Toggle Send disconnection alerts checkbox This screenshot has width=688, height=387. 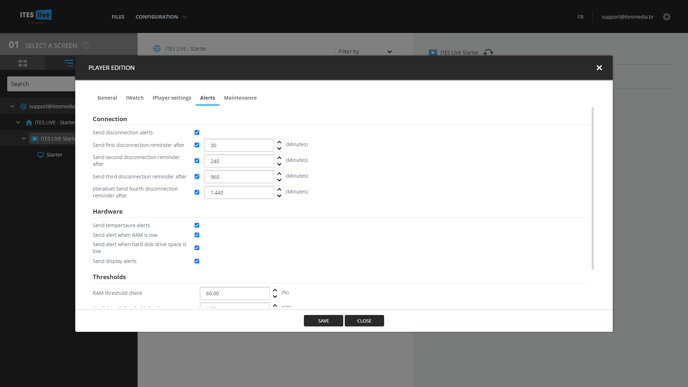(197, 133)
